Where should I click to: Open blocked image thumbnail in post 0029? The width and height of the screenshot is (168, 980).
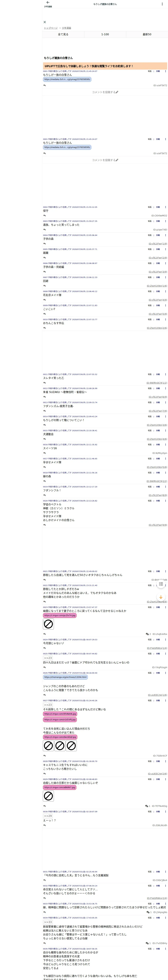48,796
